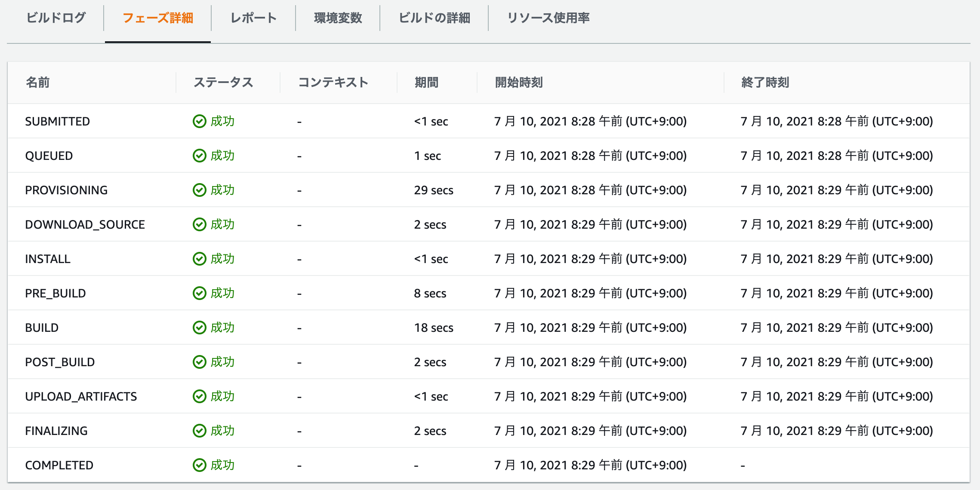Click the success icon for INSTALL phase
The height and width of the screenshot is (490, 980).
click(x=200, y=258)
